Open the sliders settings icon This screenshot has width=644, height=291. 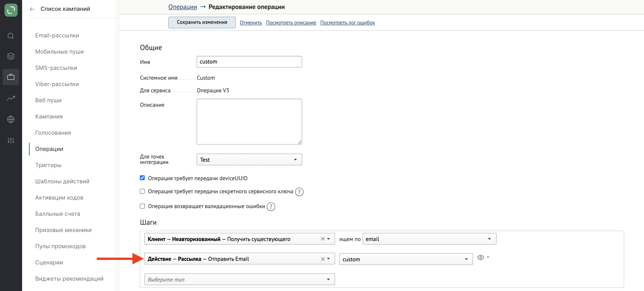(11, 141)
